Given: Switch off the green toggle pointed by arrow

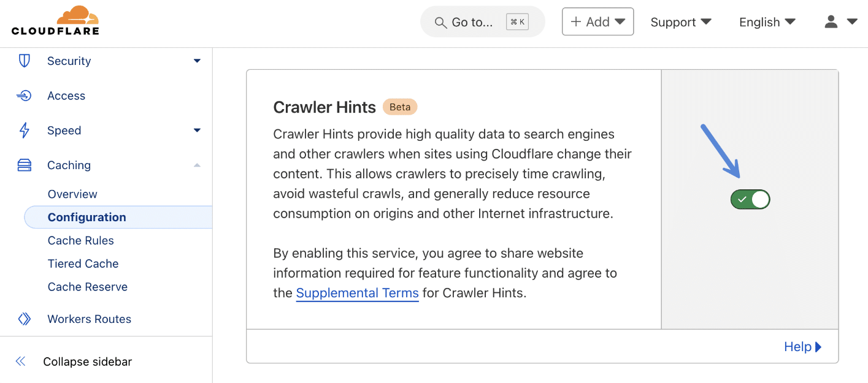Looking at the screenshot, I should [x=750, y=199].
